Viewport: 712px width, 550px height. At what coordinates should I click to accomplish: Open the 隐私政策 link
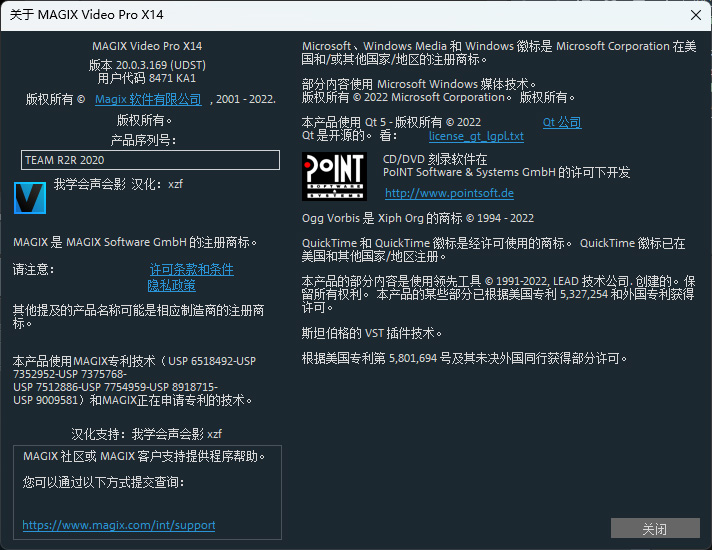click(171, 285)
